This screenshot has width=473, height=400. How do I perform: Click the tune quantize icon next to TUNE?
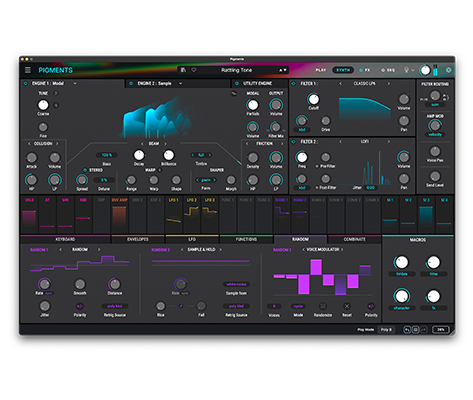coord(56,93)
